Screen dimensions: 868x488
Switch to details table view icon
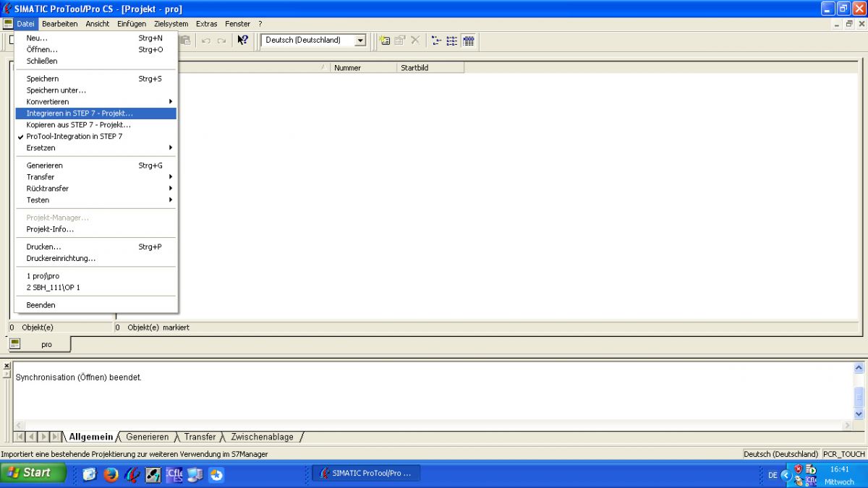coord(468,40)
